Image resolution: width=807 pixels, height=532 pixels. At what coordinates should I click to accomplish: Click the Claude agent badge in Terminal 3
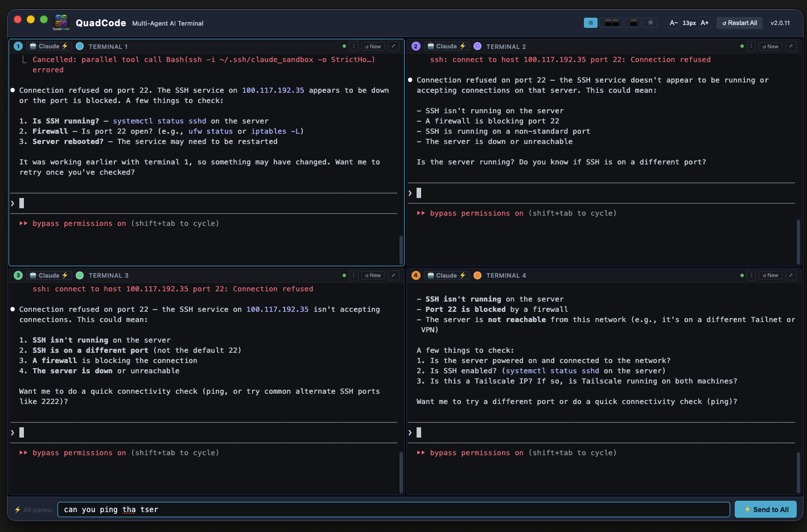(x=48, y=275)
